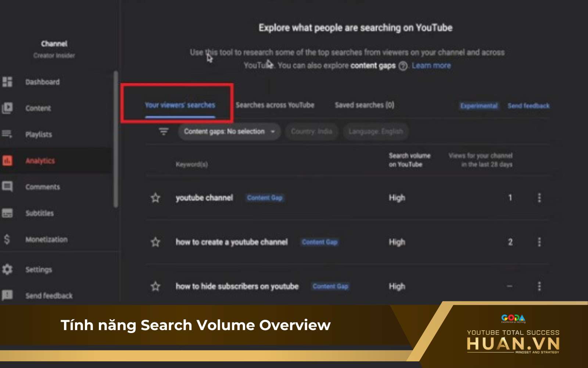Open Comments using its sidebar icon

[8, 187]
